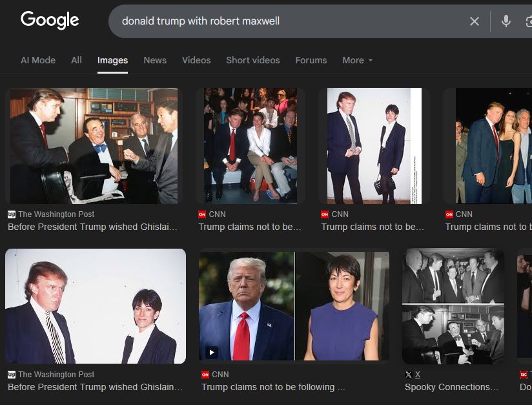Image resolution: width=532 pixels, height=405 pixels.
Task: Open the Videos tab
Action: tap(196, 60)
